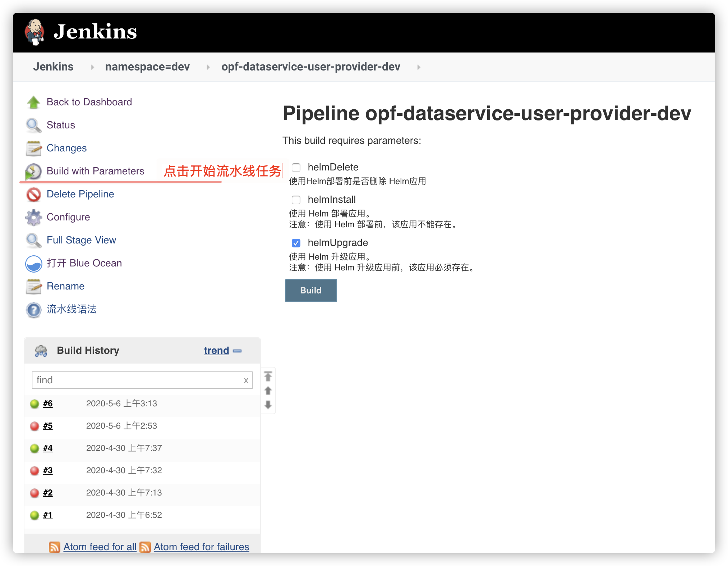Viewport: 728px width, 566px height.
Task: Click the Atom feed for all RSS icon
Action: click(x=55, y=547)
